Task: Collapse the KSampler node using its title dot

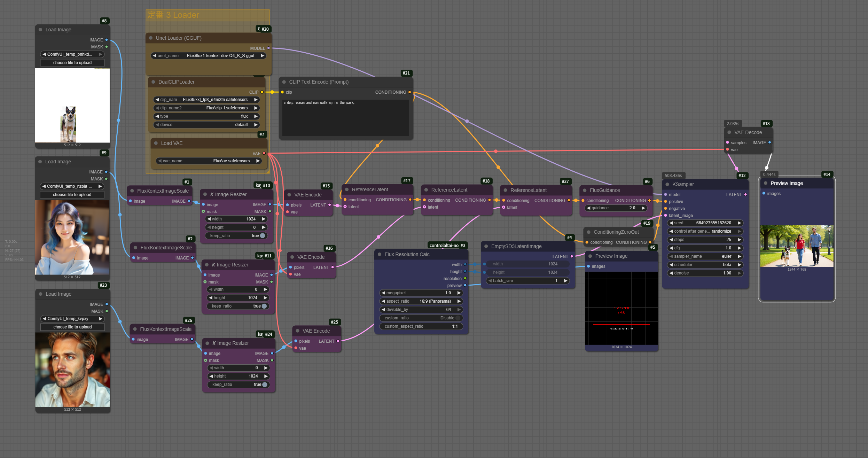Action: click(x=667, y=185)
